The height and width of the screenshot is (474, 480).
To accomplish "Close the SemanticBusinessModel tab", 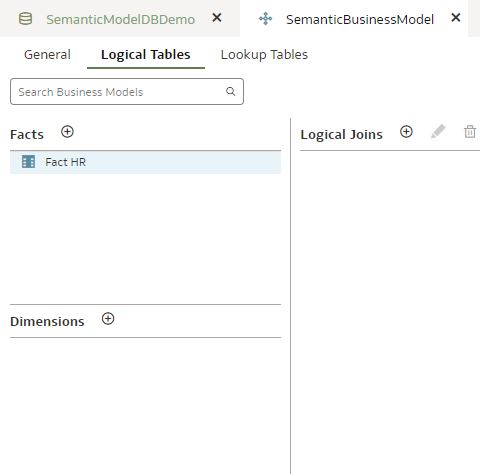I will (x=456, y=17).
